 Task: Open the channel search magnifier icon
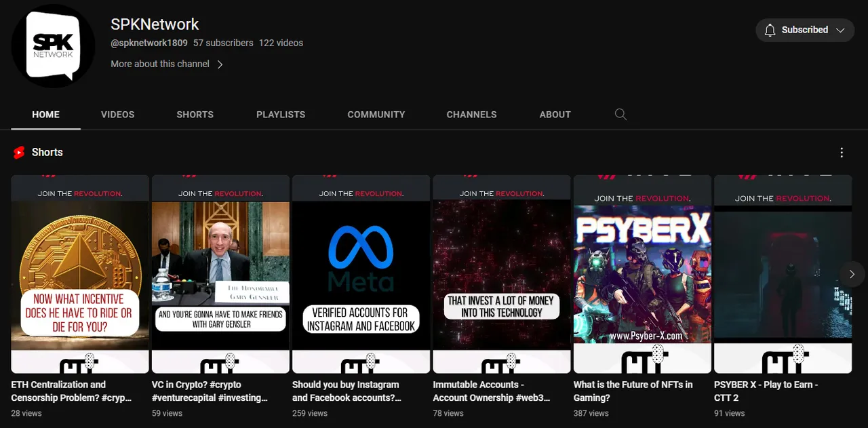[620, 114]
